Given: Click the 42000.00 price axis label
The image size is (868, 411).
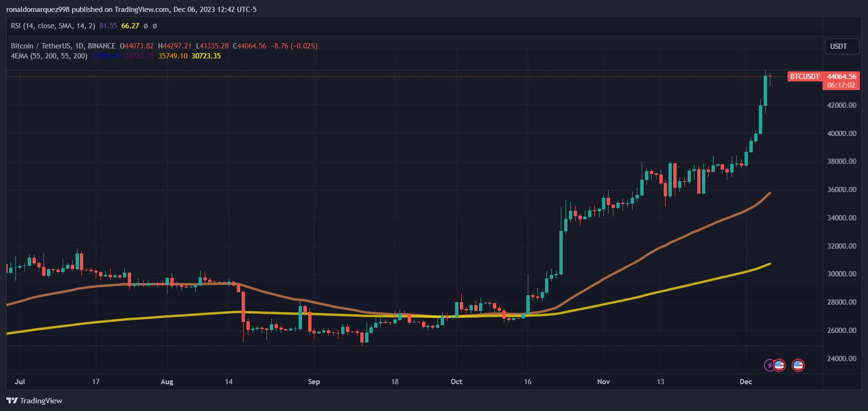Looking at the screenshot, I should [x=842, y=105].
